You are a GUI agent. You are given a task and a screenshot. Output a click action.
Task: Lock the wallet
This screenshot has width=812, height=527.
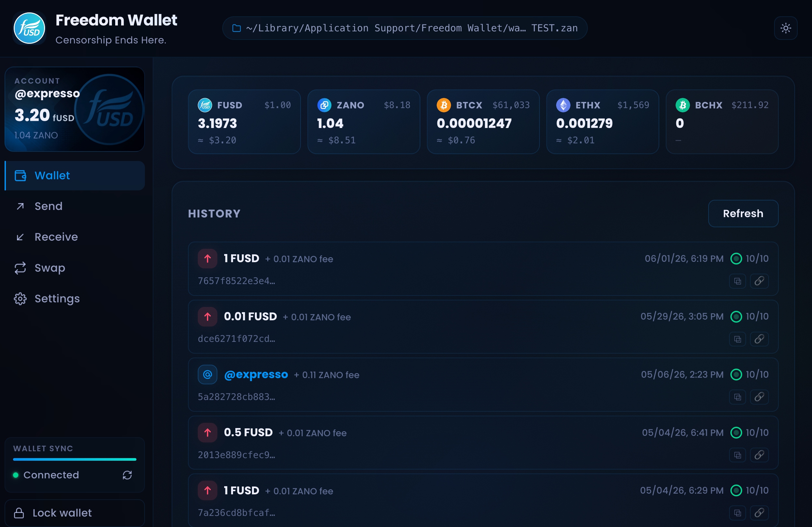point(75,513)
